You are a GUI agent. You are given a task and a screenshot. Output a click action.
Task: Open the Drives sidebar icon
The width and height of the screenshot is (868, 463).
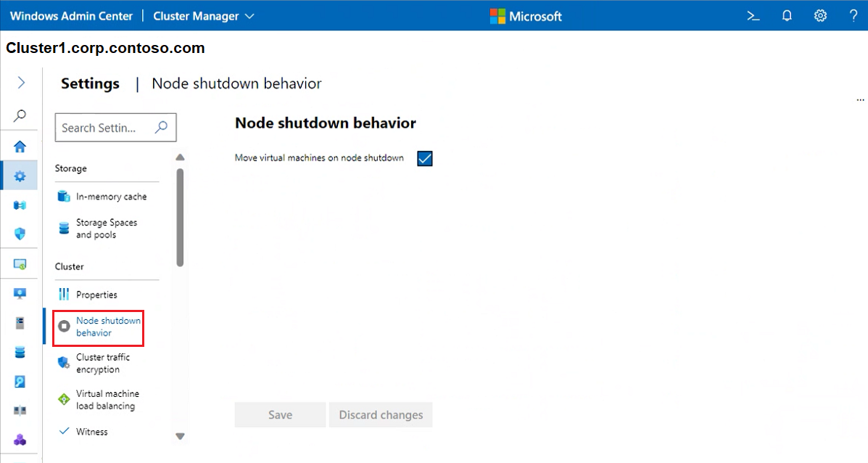(20, 382)
